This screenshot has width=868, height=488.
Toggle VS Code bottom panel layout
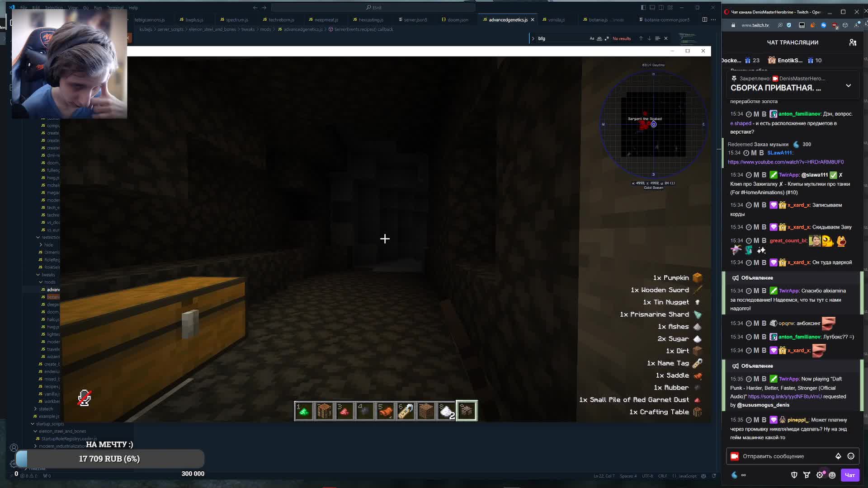pos(652,7)
